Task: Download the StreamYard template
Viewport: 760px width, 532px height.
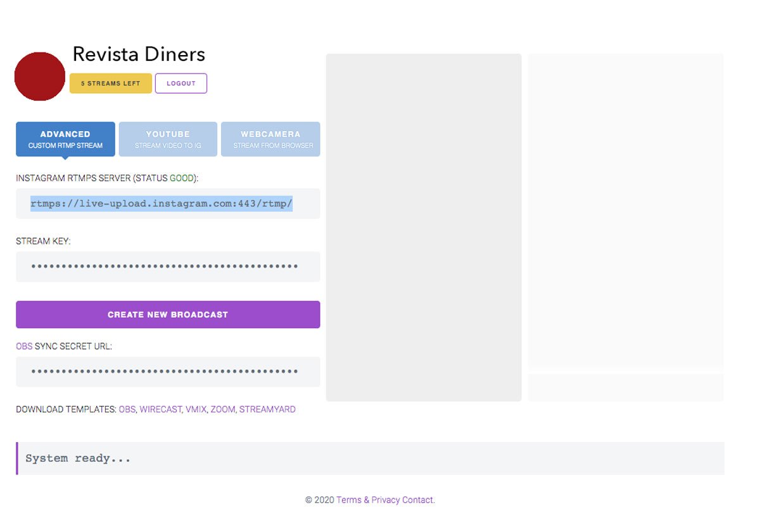Action: click(267, 410)
